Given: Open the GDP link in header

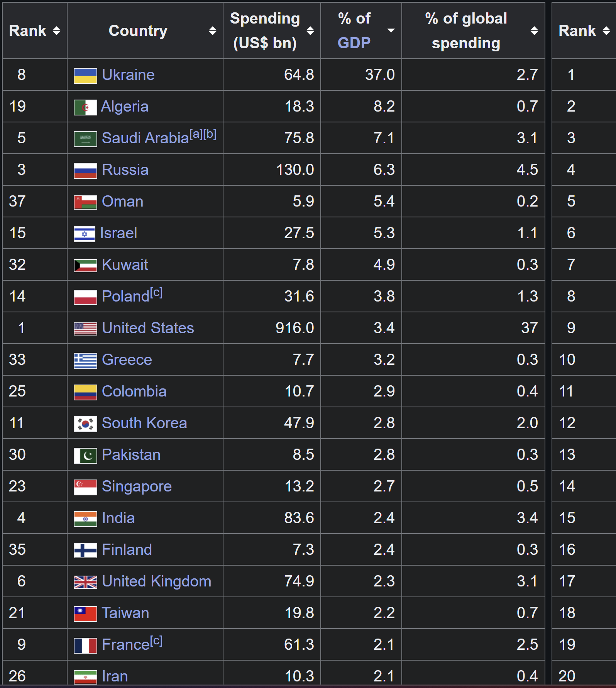Looking at the screenshot, I should pyautogui.click(x=354, y=43).
